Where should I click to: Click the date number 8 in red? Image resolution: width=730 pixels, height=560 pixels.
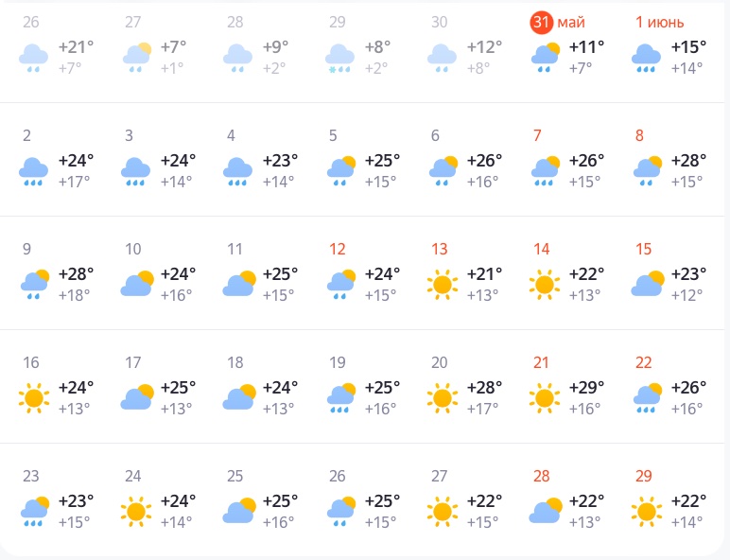click(639, 136)
